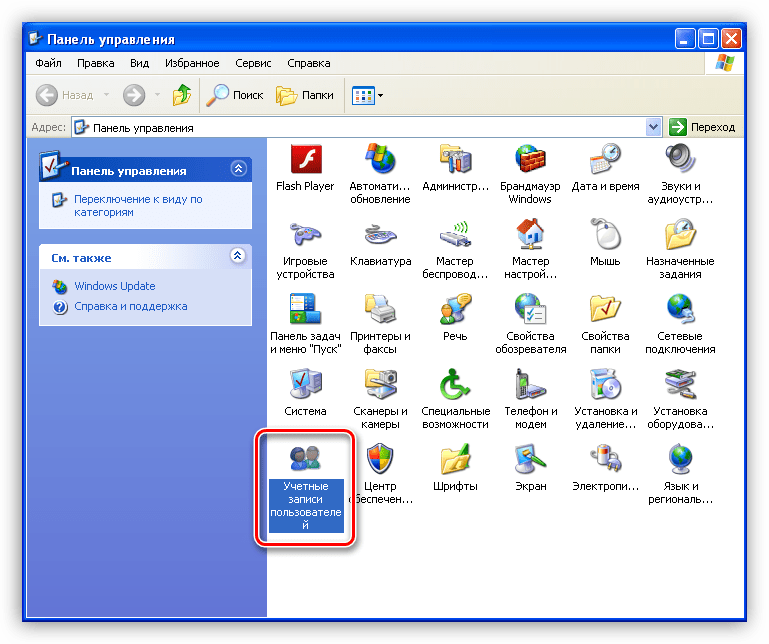Open the Мышь mouse settings icon
Viewport: 769px width, 644px height.
click(605, 235)
